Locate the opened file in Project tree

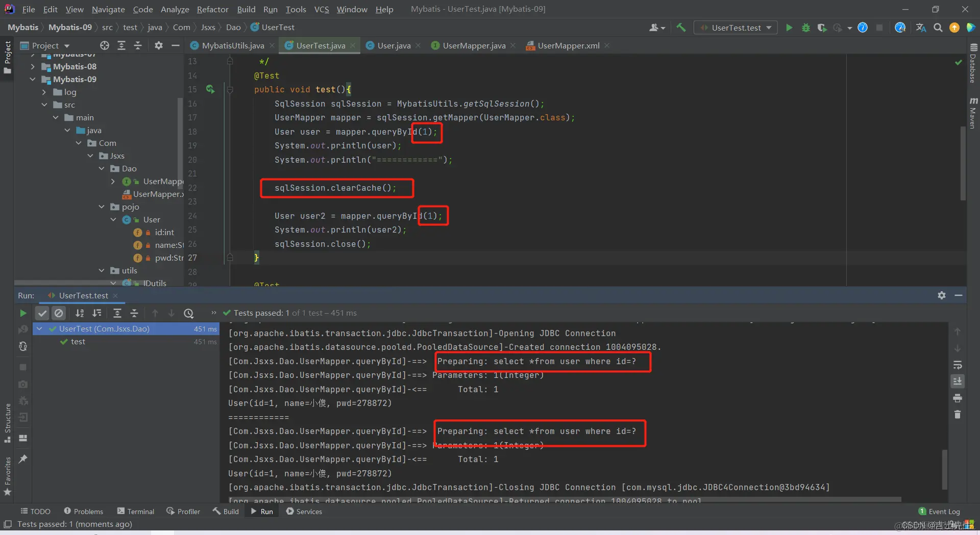point(105,45)
